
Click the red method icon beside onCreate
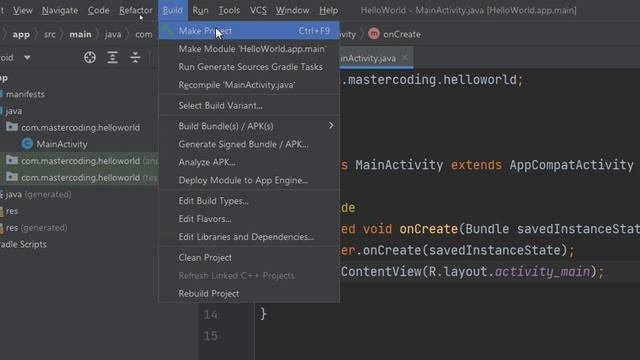(373, 34)
